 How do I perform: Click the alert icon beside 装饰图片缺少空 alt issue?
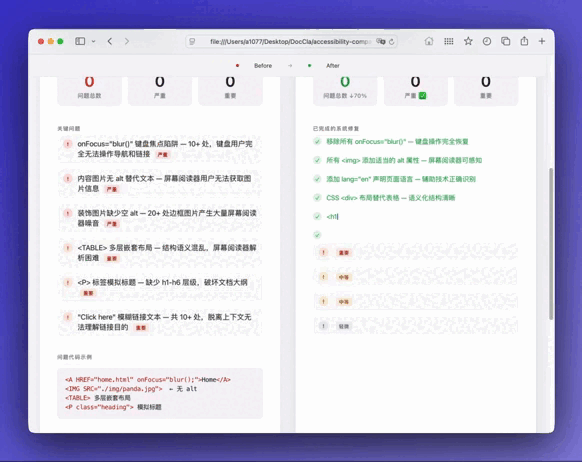pyautogui.click(x=68, y=213)
